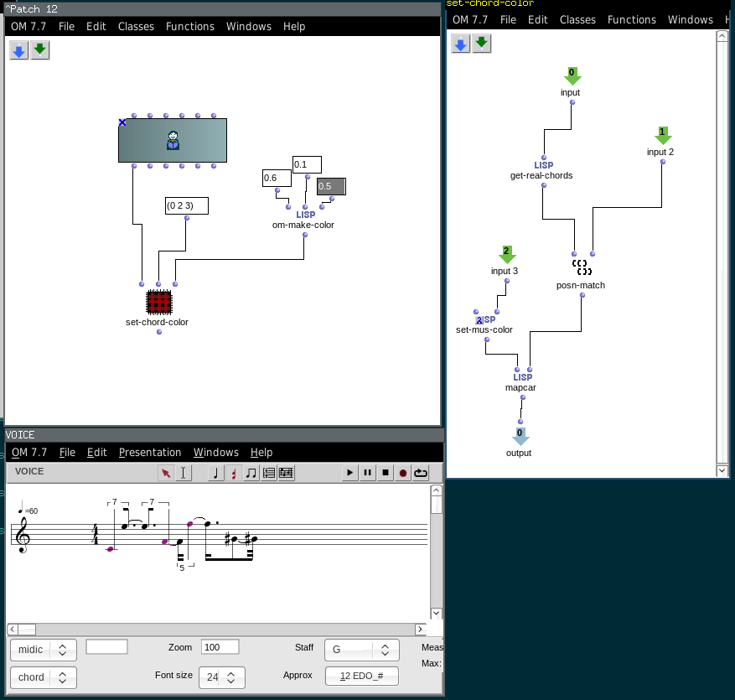The width and height of the screenshot is (735, 700).
Task: Select the arrow pointer tool
Action: pyautogui.click(x=166, y=473)
